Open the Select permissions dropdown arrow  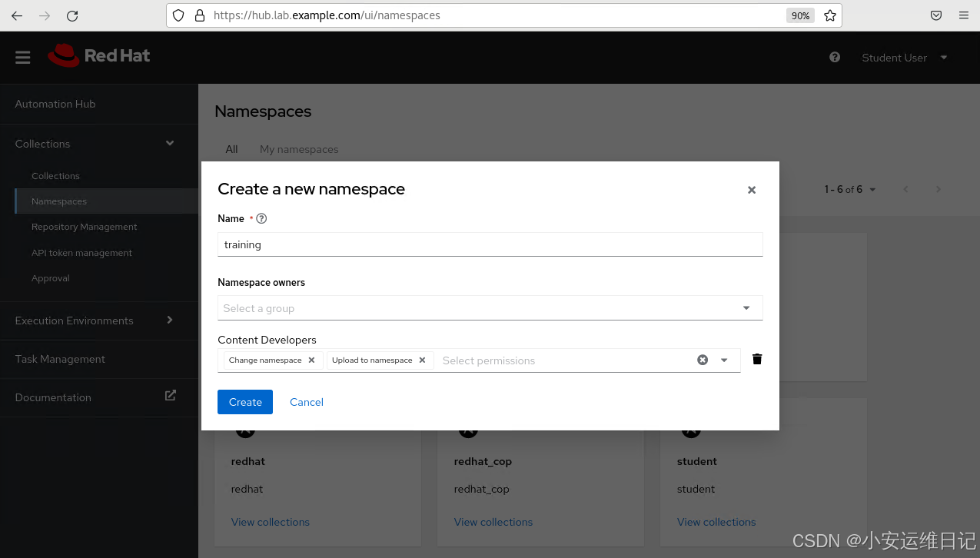coord(724,360)
